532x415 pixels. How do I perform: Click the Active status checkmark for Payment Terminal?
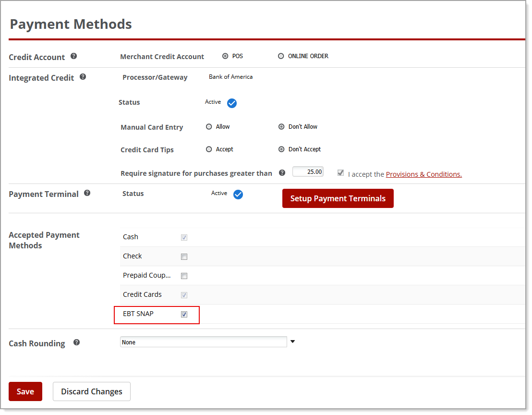(x=238, y=195)
